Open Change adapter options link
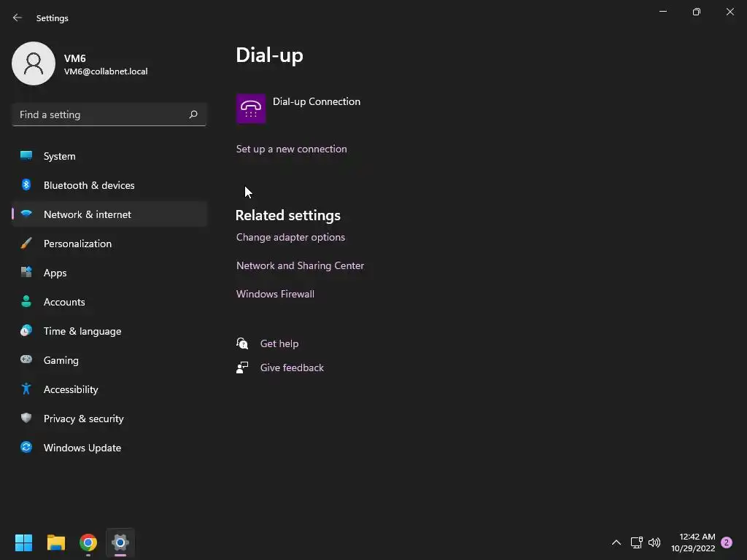 coord(290,237)
